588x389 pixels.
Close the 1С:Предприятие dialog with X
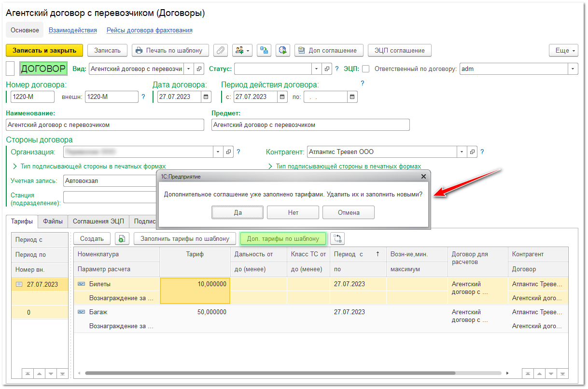tap(423, 177)
